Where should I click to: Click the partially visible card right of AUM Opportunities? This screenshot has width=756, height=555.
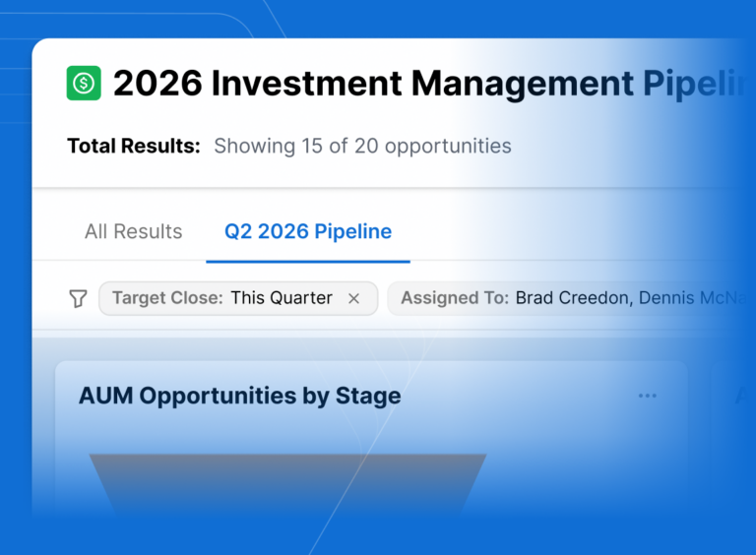[x=732, y=434]
